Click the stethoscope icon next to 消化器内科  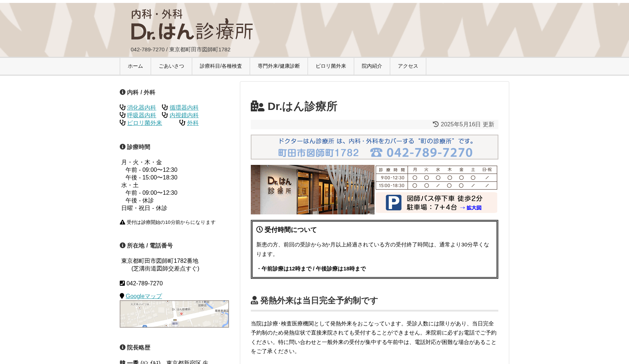[x=122, y=107]
